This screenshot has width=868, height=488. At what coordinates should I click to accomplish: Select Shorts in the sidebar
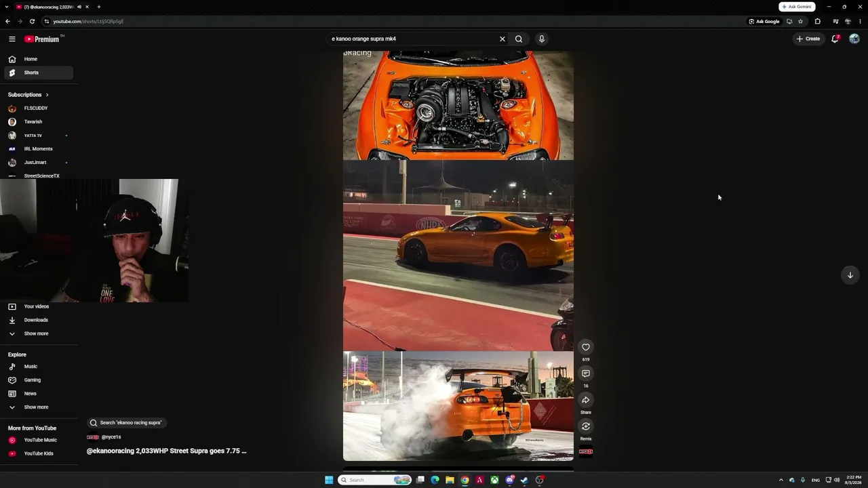click(39, 73)
